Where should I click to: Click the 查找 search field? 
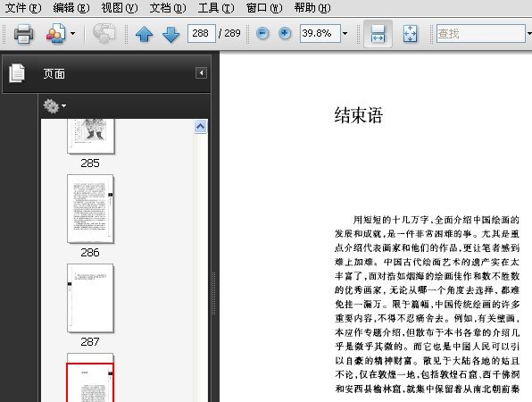(x=481, y=33)
